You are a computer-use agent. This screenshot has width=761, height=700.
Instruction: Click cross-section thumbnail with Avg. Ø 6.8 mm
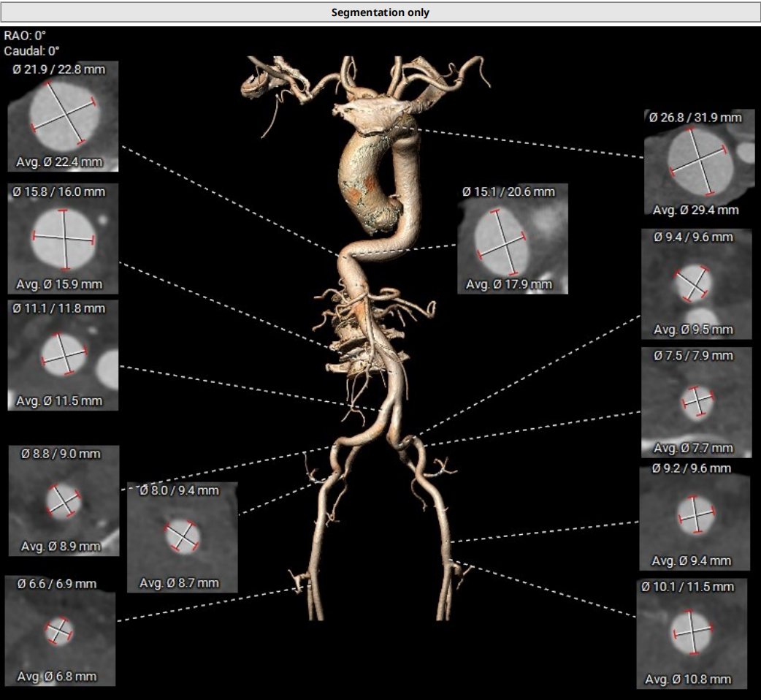pos(60,630)
